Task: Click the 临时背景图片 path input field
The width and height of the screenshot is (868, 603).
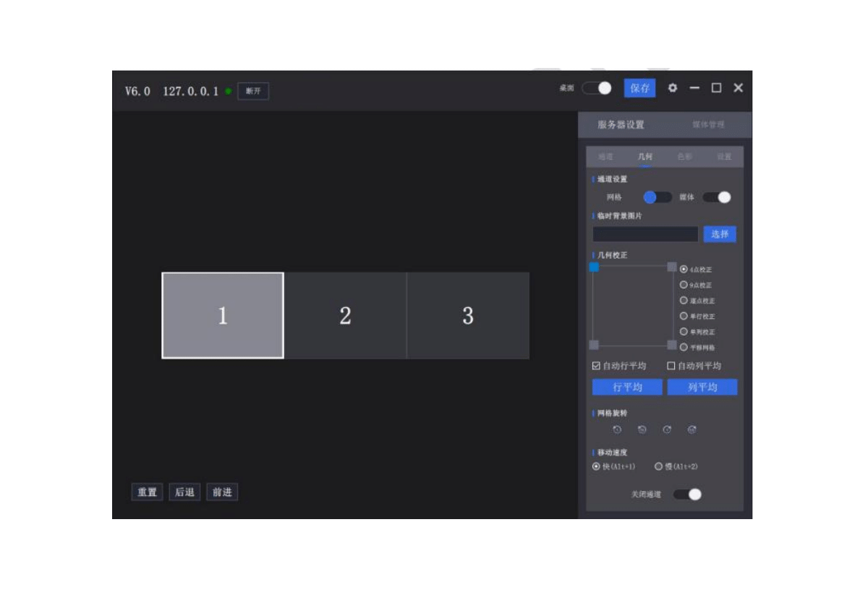Action: click(645, 234)
